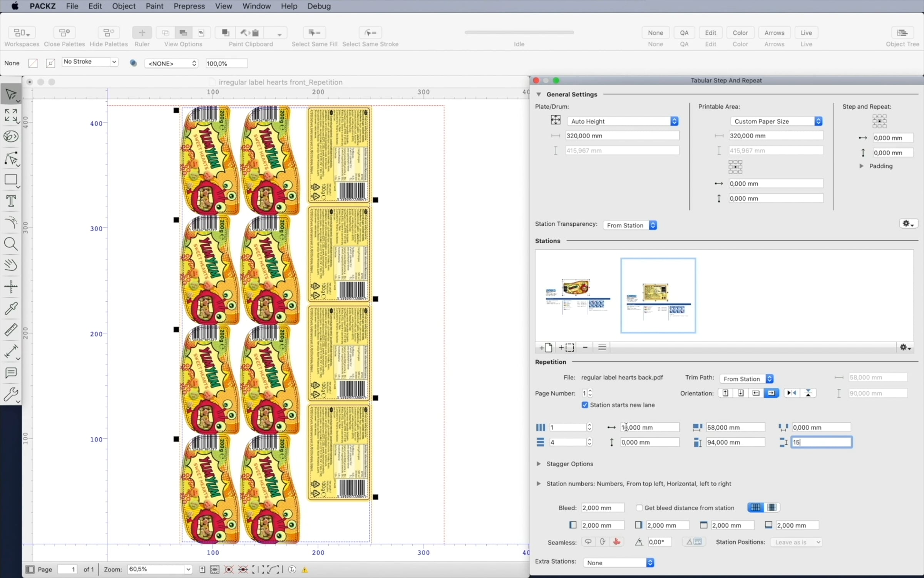
Task: Select the Hand pan tool
Action: pyautogui.click(x=11, y=265)
